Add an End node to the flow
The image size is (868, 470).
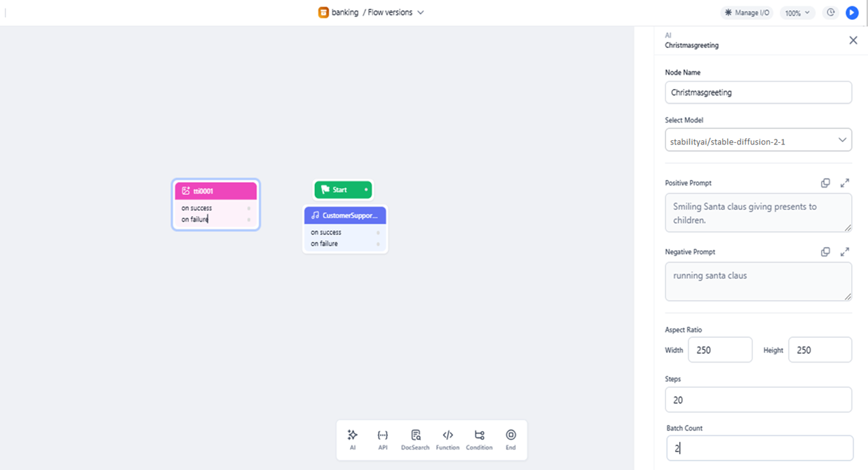pos(510,439)
